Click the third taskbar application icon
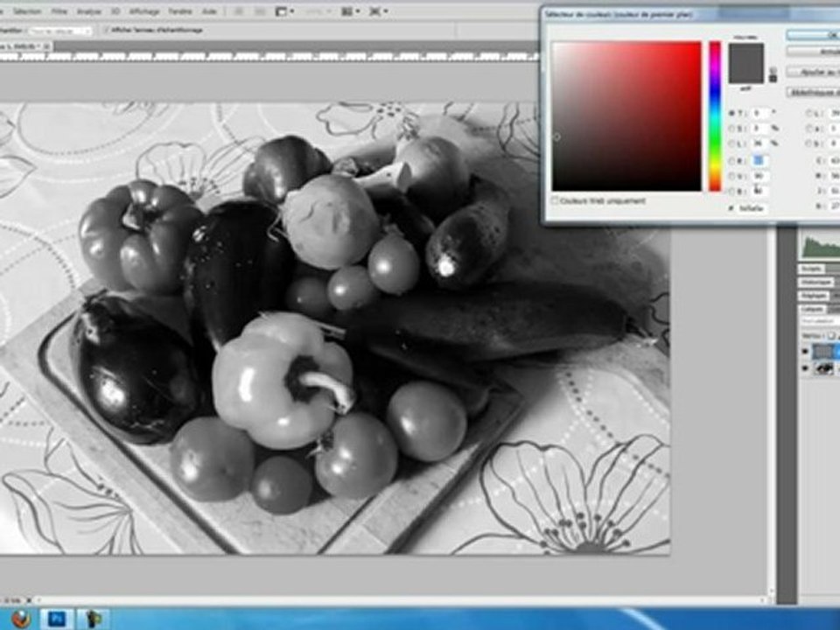Viewport: 840px width, 630px height. (94, 619)
